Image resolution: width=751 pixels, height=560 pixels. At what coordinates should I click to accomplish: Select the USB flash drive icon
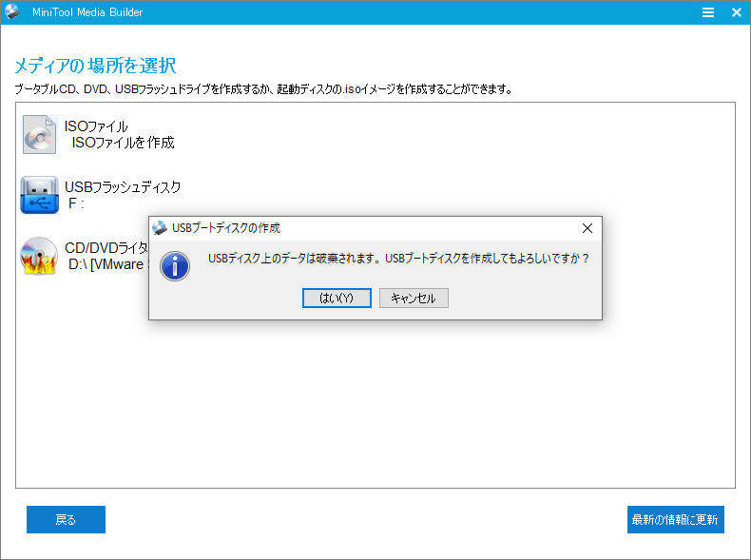point(40,195)
